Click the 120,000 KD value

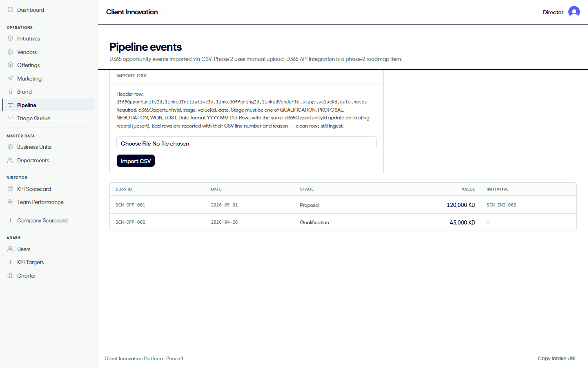(x=461, y=205)
